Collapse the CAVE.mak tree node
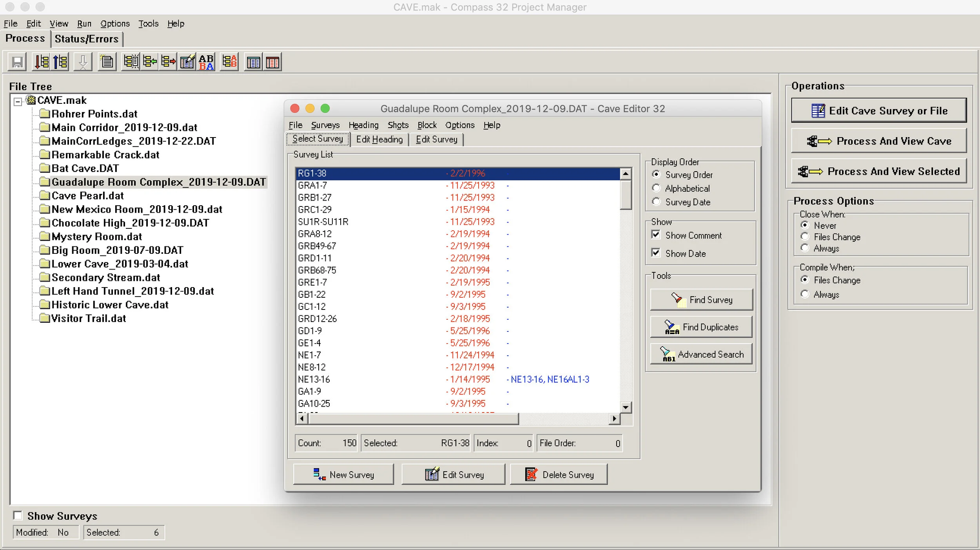Image resolution: width=980 pixels, height=550 pixels. (x=18, y=101)
